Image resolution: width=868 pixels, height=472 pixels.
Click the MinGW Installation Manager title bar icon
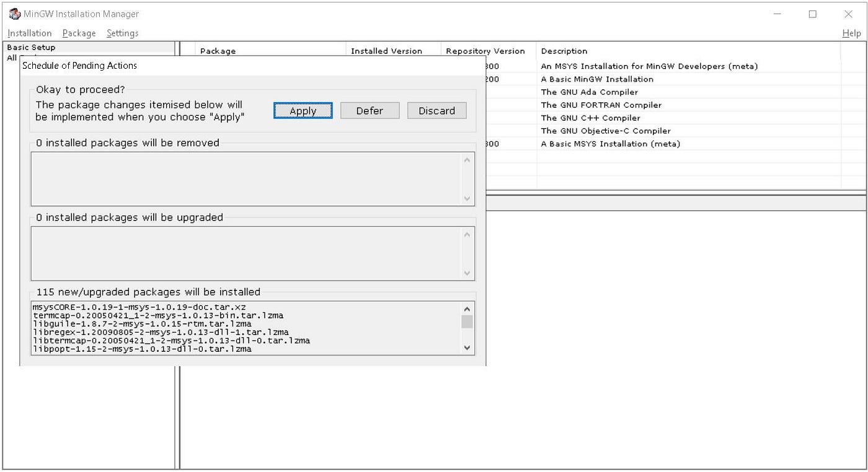[14, 13]
